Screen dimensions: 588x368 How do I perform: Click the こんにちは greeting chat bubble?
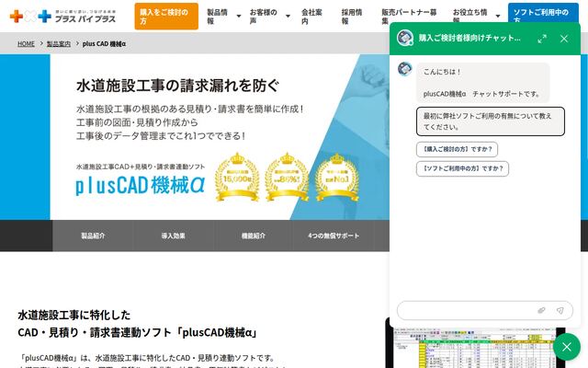click(x=483, y=83)
